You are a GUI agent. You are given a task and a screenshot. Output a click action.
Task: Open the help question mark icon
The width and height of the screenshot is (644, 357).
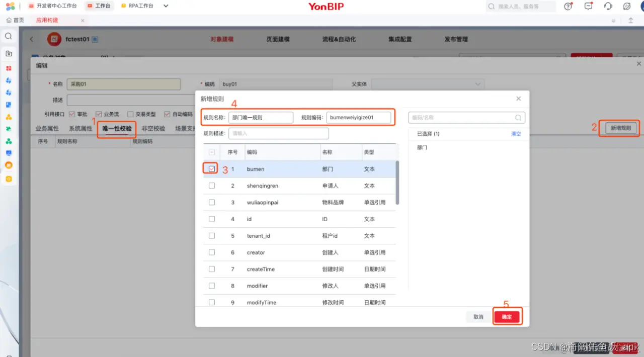568,7
